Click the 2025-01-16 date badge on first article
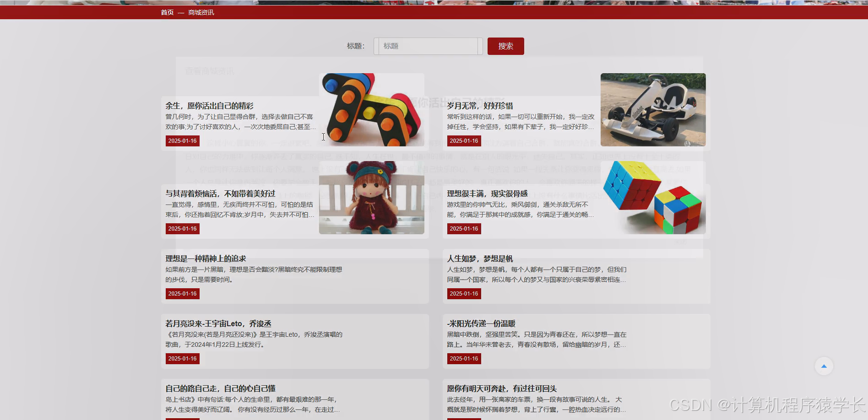 [x=182, y=141]
